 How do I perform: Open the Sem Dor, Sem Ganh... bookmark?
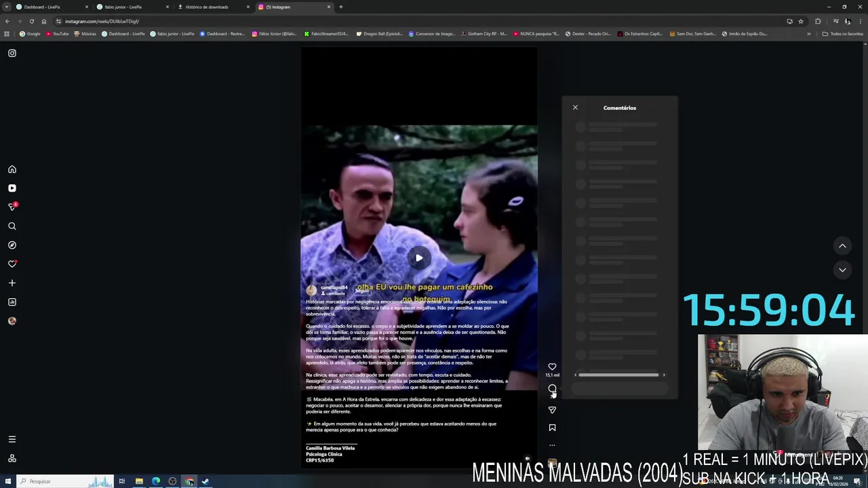(x=692, y=33)
